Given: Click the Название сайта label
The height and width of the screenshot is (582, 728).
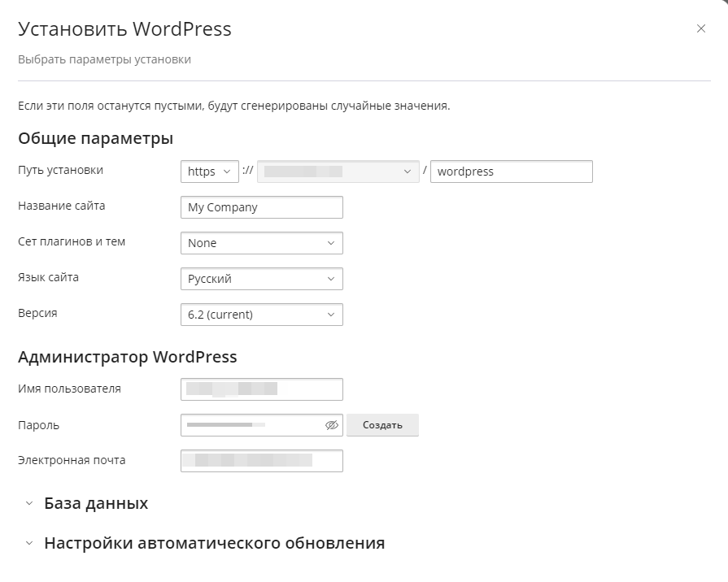Looking at the screenshot, I should (x=62, y=206).
